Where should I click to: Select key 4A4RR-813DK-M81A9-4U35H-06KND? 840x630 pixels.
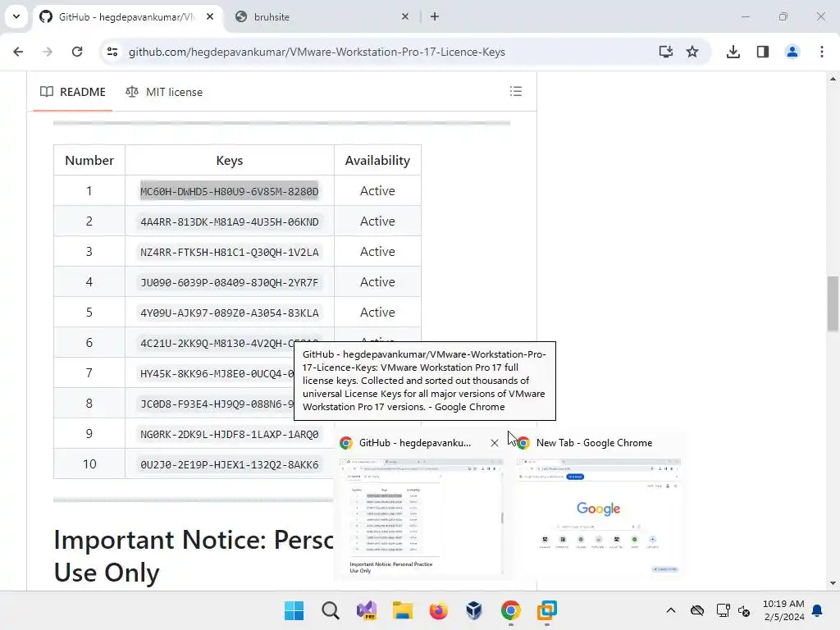point(230,221)
